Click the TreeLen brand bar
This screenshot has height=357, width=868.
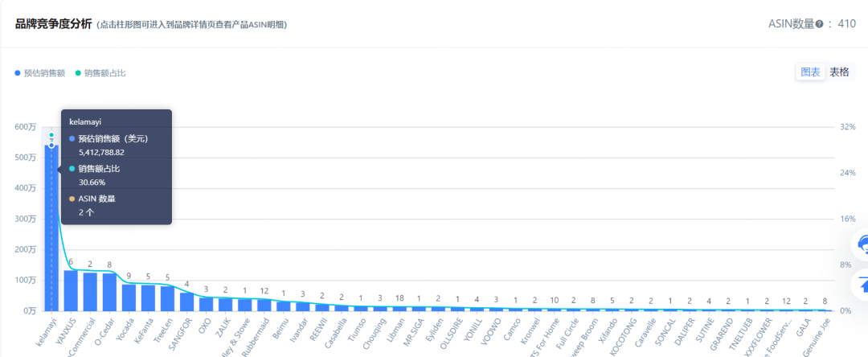[168, 298]
